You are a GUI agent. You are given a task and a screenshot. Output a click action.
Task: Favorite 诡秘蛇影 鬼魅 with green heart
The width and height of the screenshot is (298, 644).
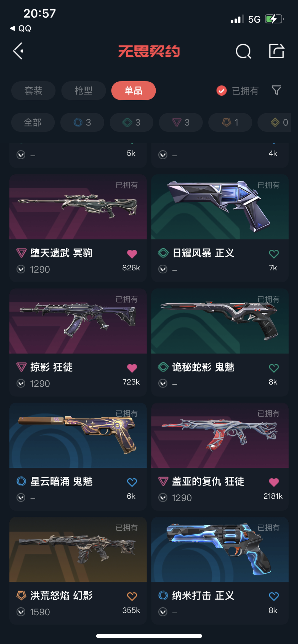[274, 368]
